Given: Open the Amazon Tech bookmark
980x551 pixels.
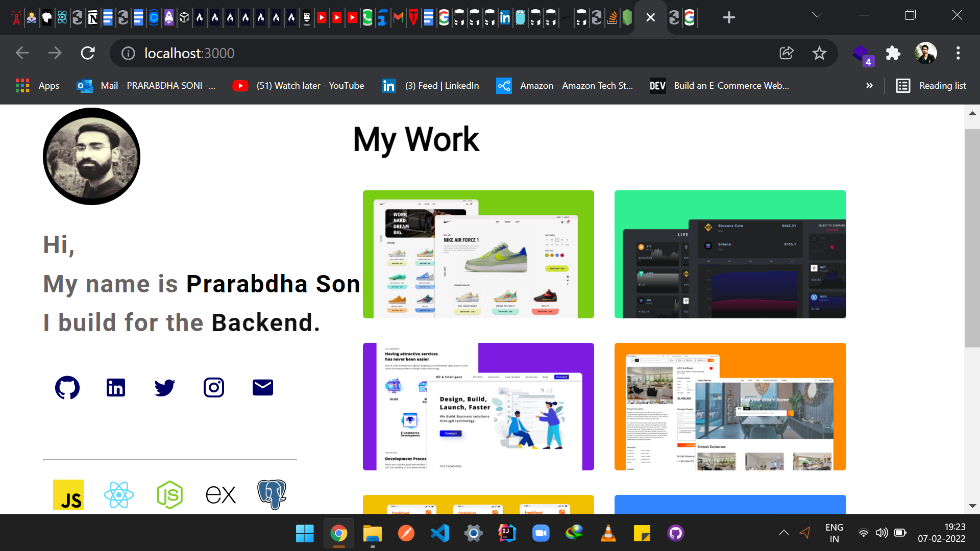Looking at the screenshot, I should click(x=565, y=86).
